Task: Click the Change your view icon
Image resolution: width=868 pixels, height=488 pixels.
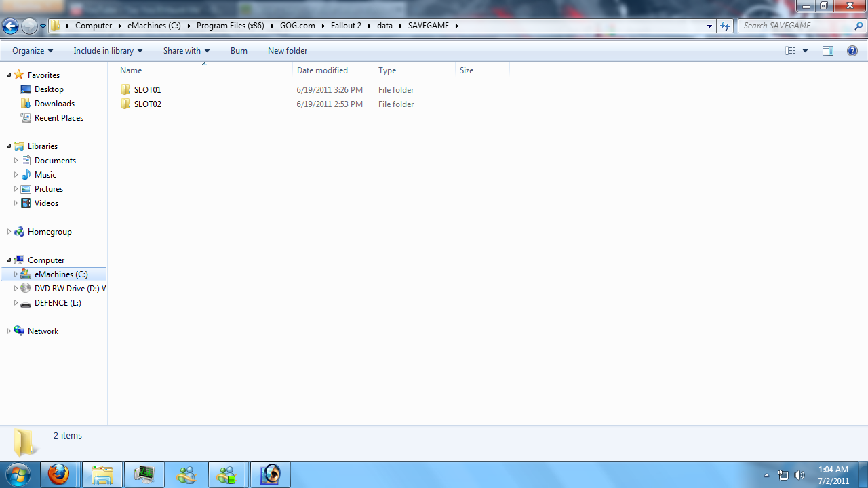Action: click(790, 51)
